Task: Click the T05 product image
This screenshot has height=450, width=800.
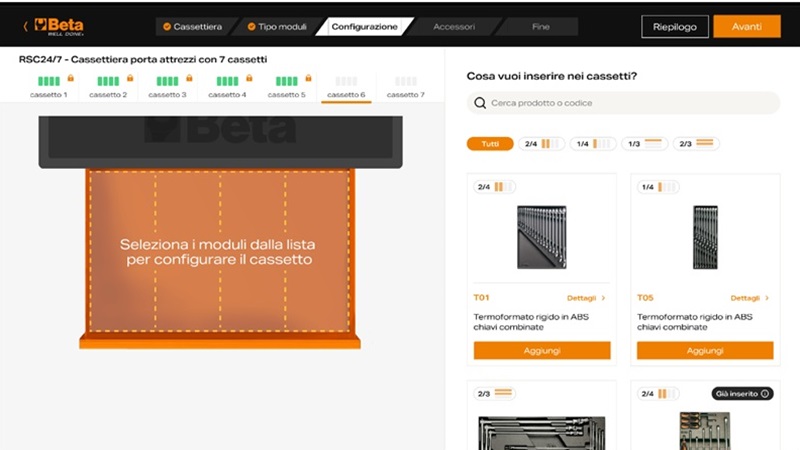Action: [x=705, y=237]
